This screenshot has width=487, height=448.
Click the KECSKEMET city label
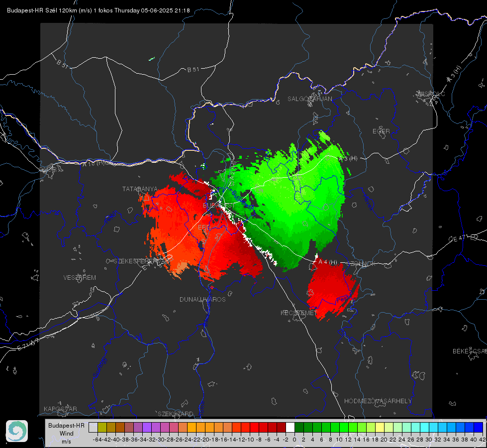[299, 313]
